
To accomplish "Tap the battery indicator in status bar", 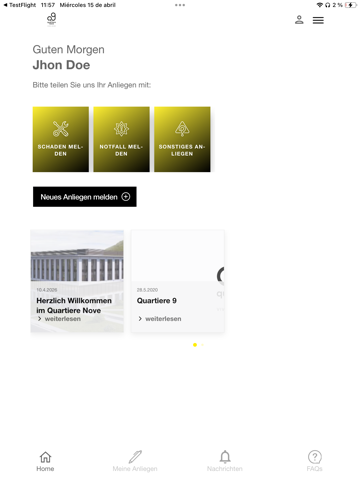I will [x=351, y=5].
